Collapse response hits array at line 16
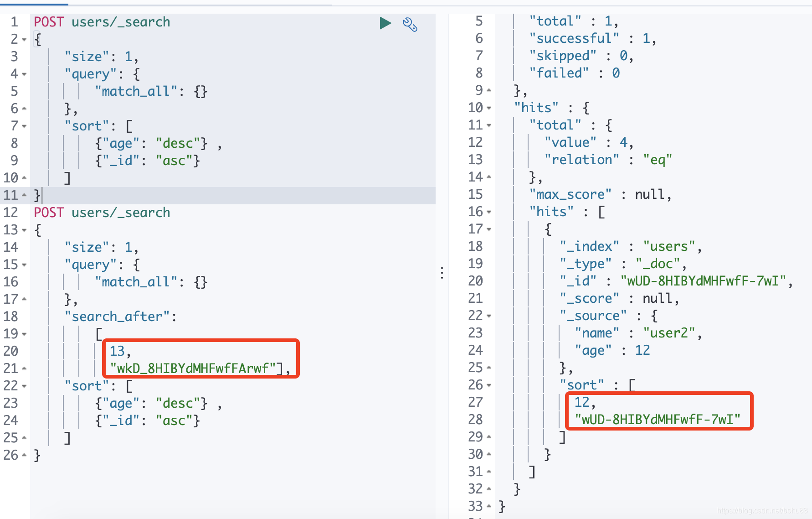This screenshot has height=519, width=812. [489, 212]
